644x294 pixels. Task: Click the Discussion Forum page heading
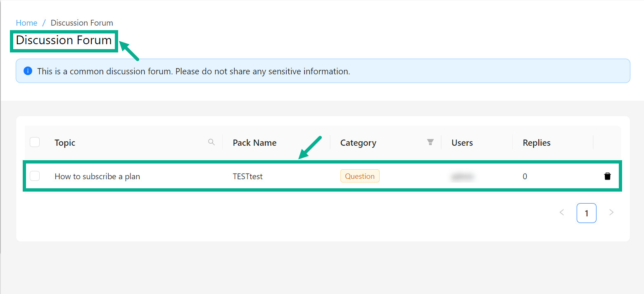(64, 40)
